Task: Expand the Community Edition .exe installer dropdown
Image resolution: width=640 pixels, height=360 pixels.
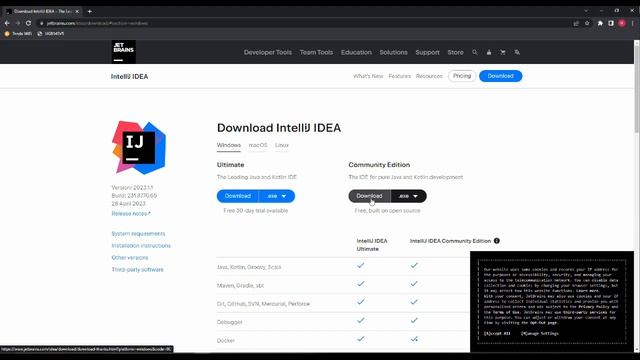Action: [409, 196]
